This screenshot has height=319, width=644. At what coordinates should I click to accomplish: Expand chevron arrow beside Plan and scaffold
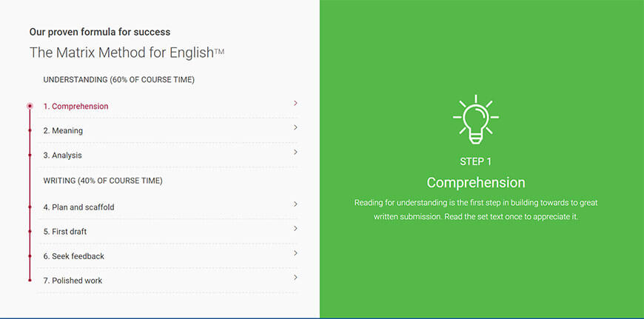pos(295,204)
